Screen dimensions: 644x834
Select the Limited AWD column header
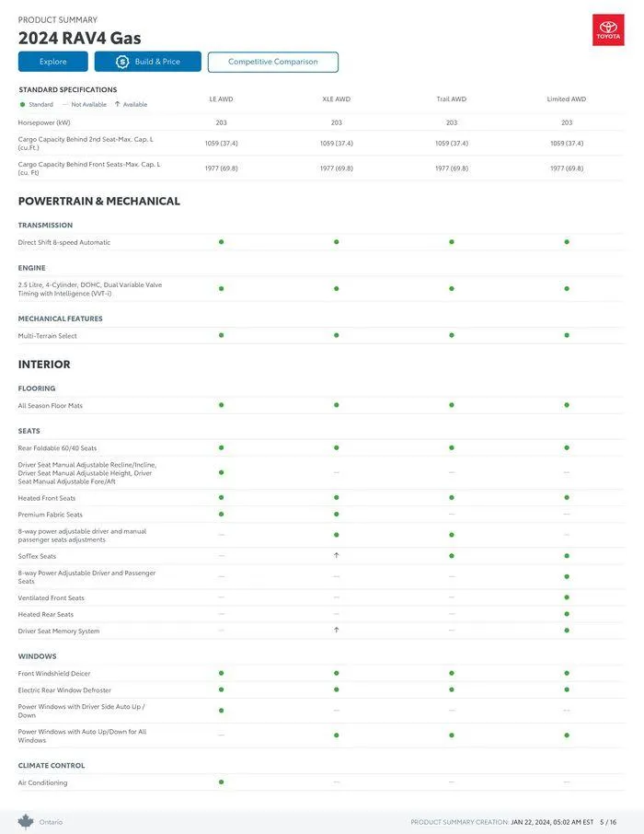click(x=567, y=99)
